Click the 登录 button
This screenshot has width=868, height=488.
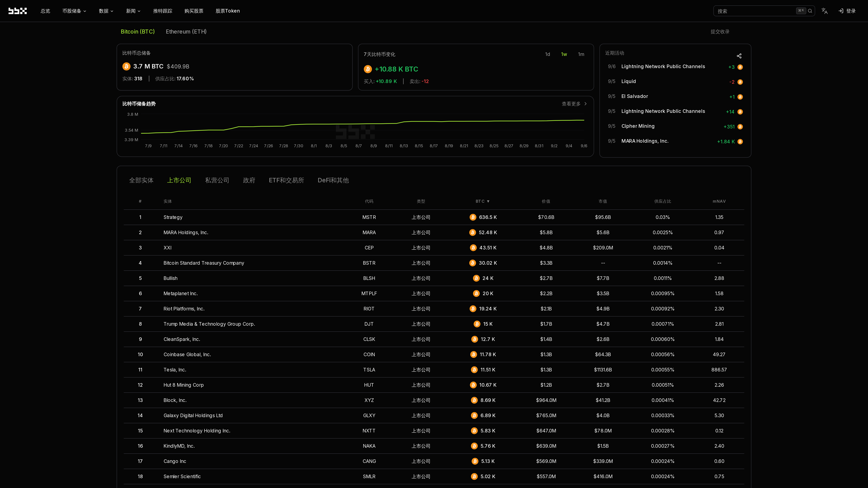(x=847, y=11)
